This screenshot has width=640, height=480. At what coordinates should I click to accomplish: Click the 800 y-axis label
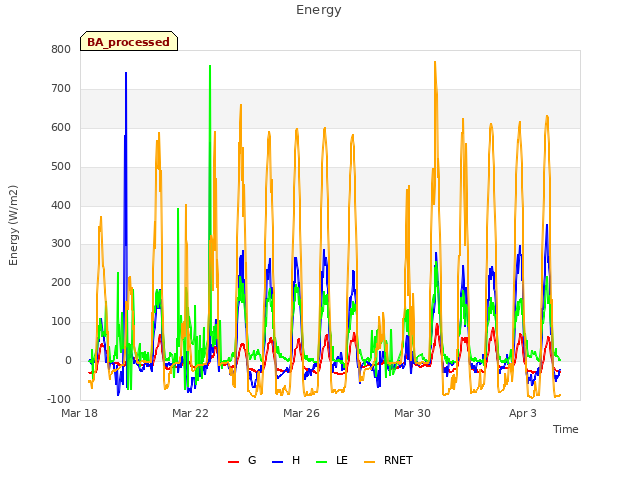pyautogui.click(x=61, y=49)
